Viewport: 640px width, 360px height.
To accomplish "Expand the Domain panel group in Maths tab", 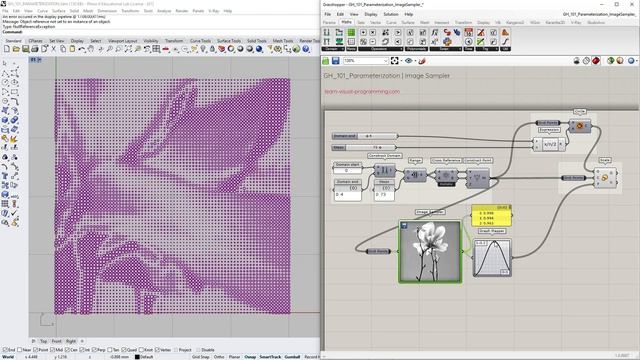I will [x=333, y=49].
